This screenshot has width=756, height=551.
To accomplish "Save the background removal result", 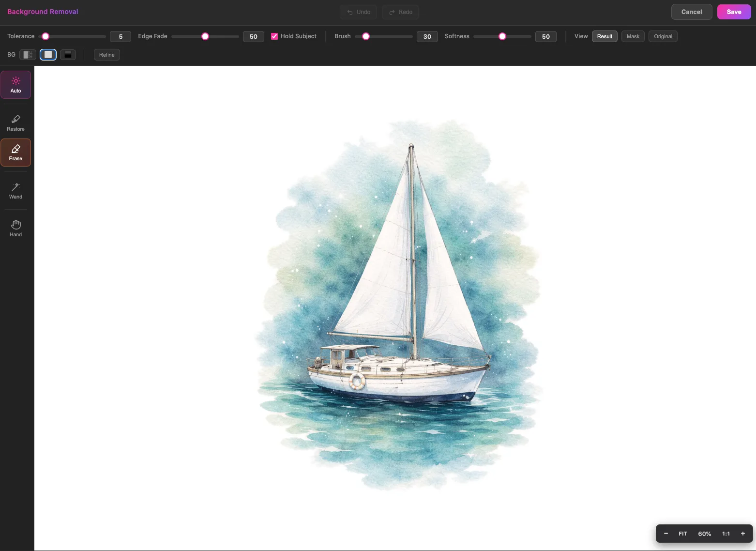I will (734, 12).
